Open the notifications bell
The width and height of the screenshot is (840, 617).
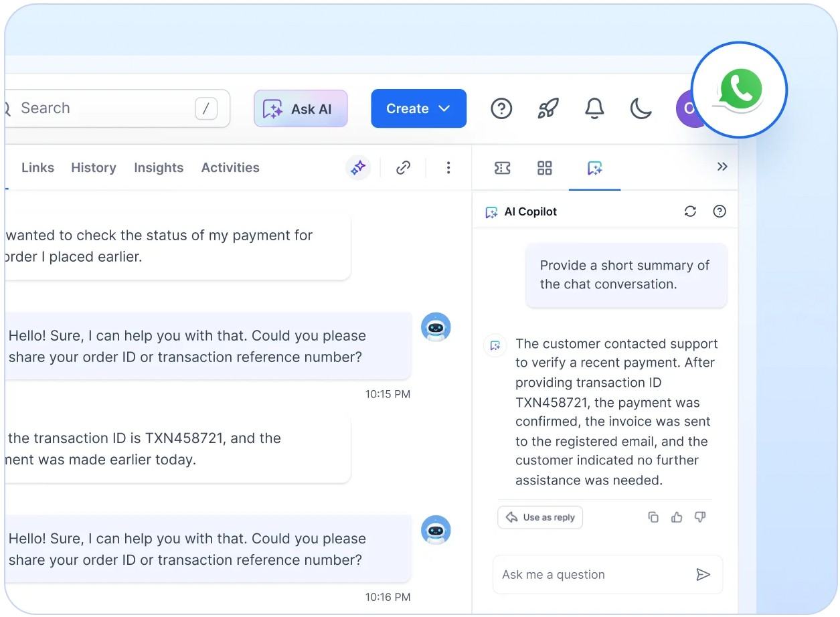click(594, 108)
